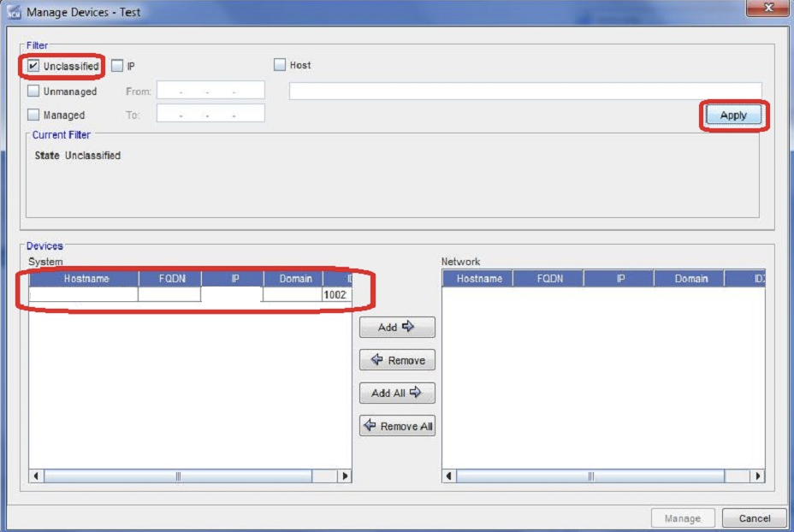Sort Network table by Domain column
Viewport: 794px width, 532px height.
tap(689, 278)
